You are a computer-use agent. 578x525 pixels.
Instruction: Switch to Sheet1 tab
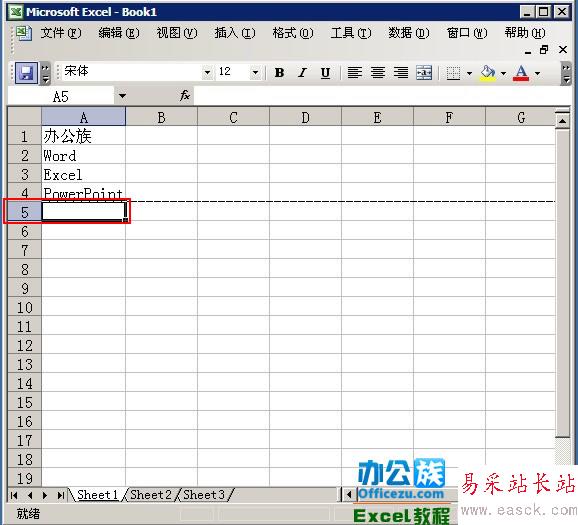[98, 495]
